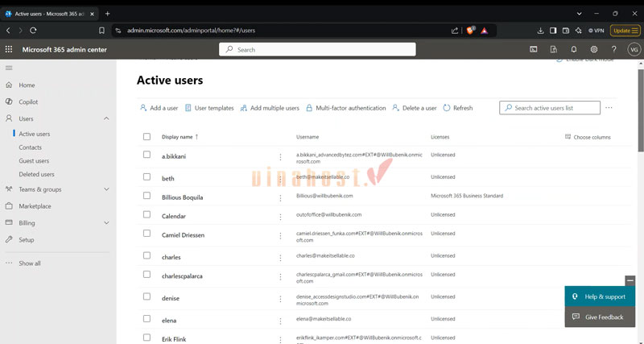Viewport: 644px width, 344px height.
Task: Go back in the browser
Action: [x=8, y=31]
